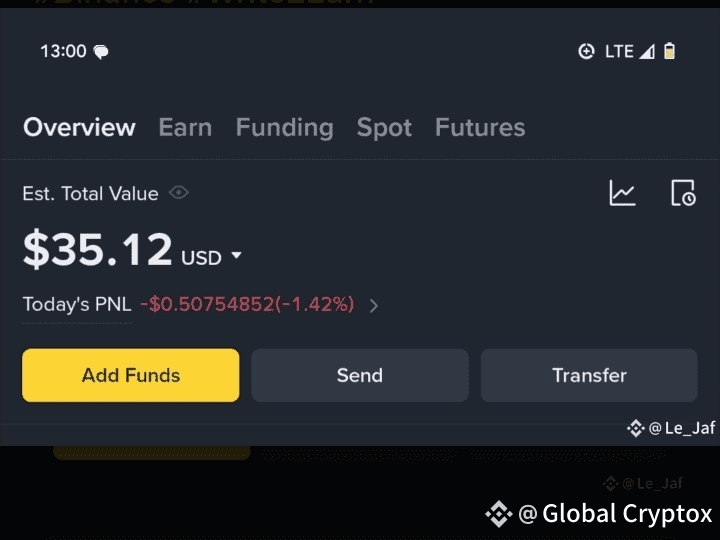Expand Today's PNL details chevron
Image resolution: width=720 pixels, height=540 pixels.
point(374,305)
